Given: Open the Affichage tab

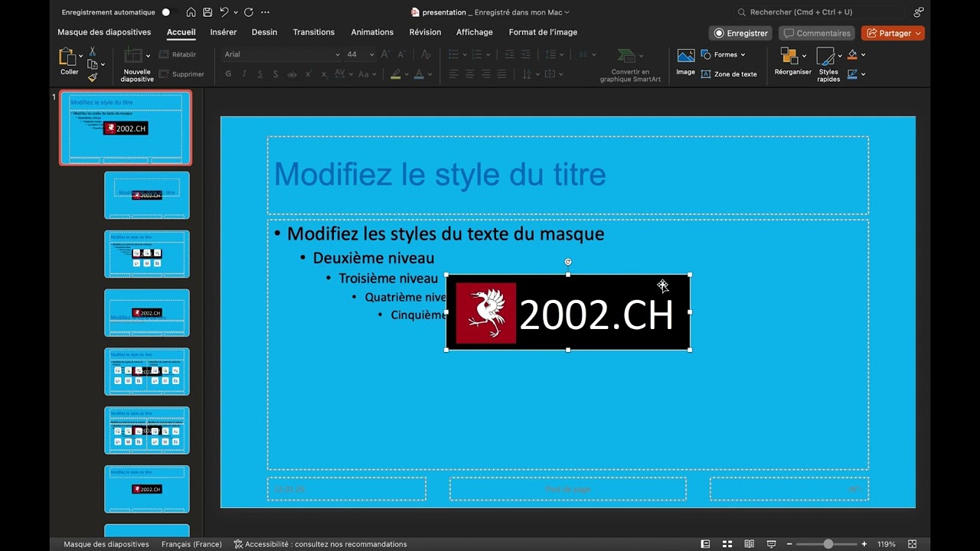Looking at the screenshot, I should point(475,32).
